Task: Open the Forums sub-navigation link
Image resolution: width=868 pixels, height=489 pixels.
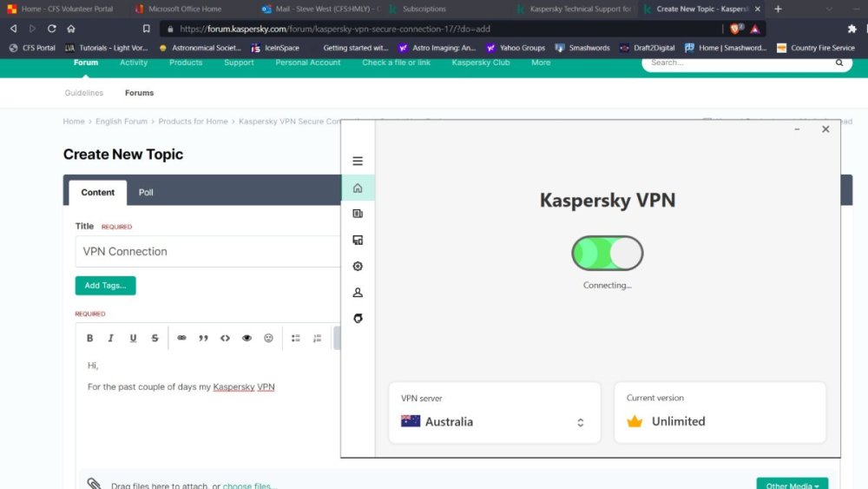Action: (139, 93)
